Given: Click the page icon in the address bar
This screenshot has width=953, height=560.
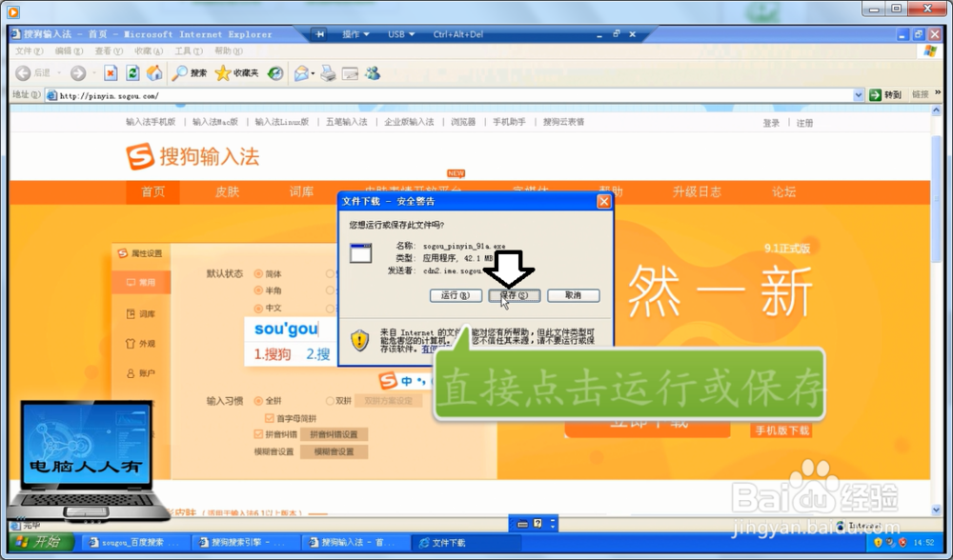Looking at the screenshot, I should (52, 95).
